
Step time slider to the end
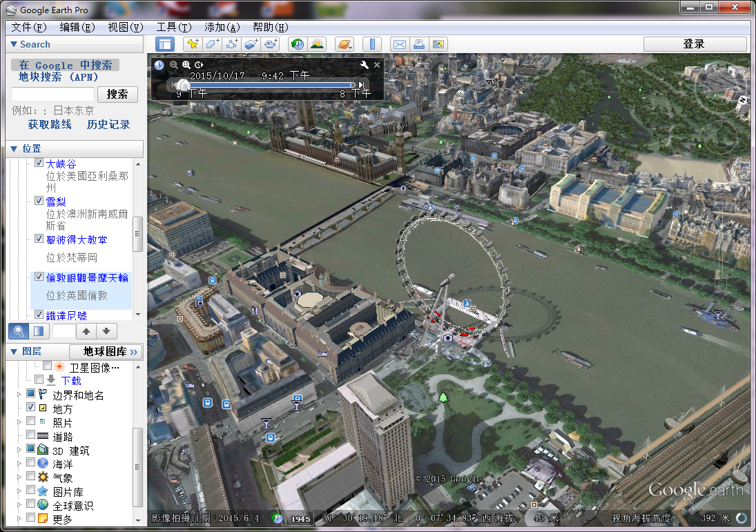[361, 85]
